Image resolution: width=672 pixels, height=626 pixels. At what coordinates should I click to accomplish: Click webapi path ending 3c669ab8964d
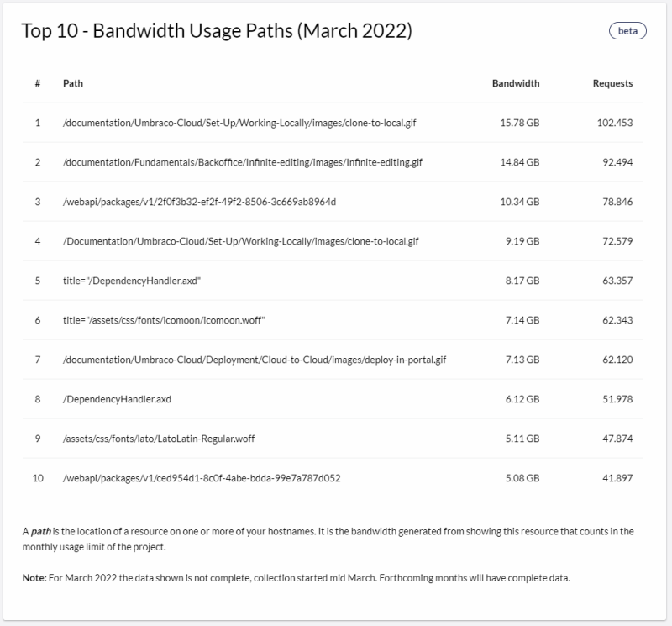[199, 202]
